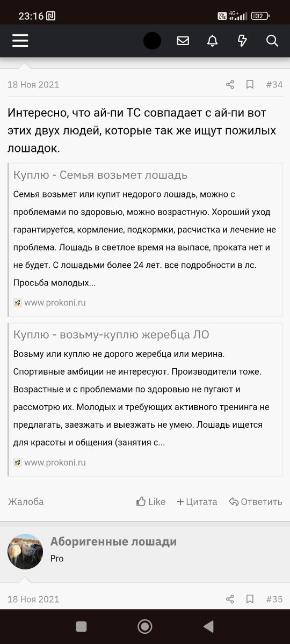The width and height of the screenshot is (290, 644).
Task: Tap the round profile avatar in header
Action: [x=152, y=41]
